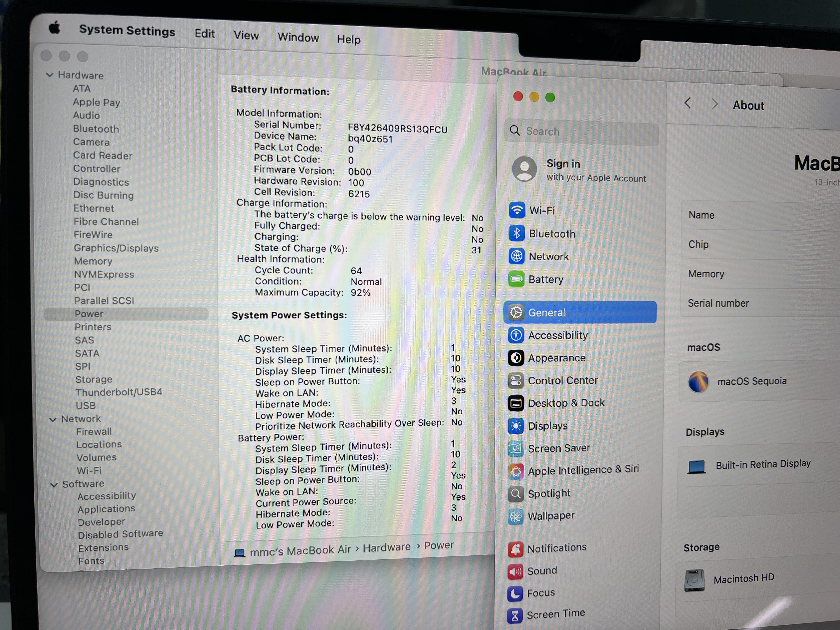The width and height of the screenshot is (840, 630).
Task: Open the Accessibility icon in System Settings sidebar
Action: coord(516,335)
